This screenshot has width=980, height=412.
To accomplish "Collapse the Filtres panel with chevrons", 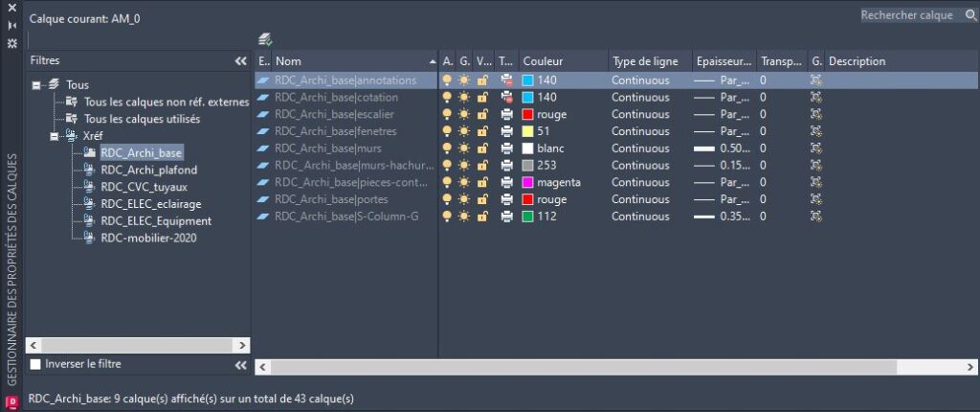I will 240,61.
